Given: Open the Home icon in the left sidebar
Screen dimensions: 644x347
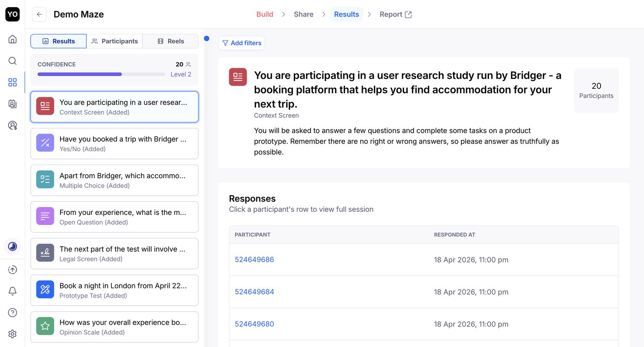Looking at the screenshot, I should click(12, 39).
